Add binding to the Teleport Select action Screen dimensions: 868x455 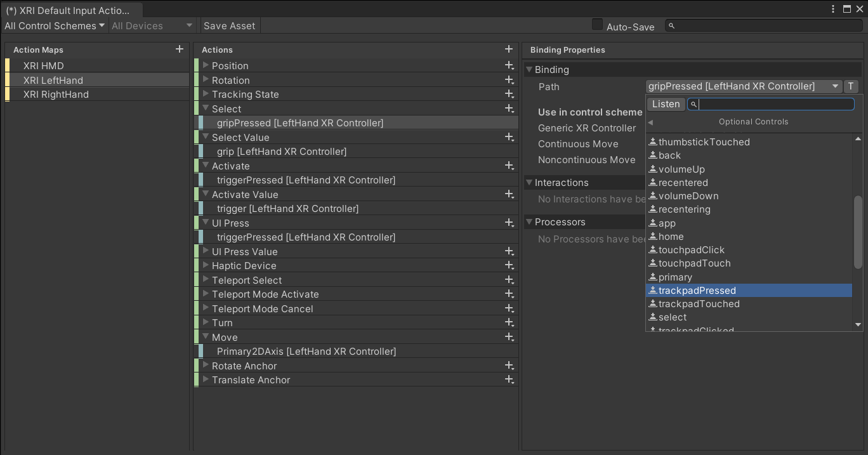click(508, 280)
